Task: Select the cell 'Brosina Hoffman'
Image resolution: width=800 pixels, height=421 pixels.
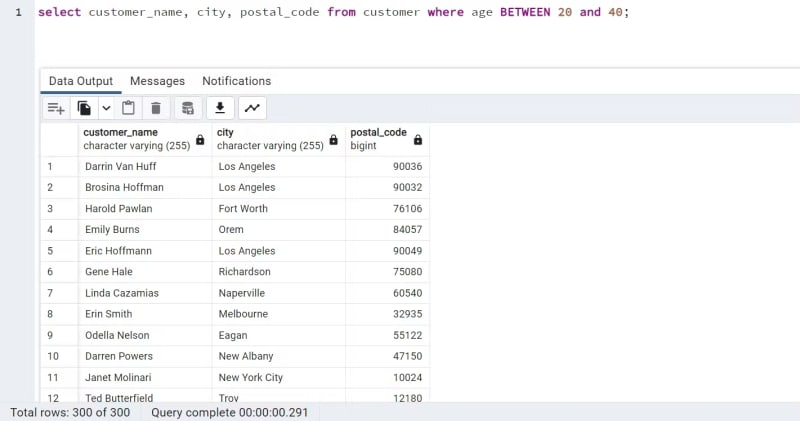Action: (x=145, y=187)
